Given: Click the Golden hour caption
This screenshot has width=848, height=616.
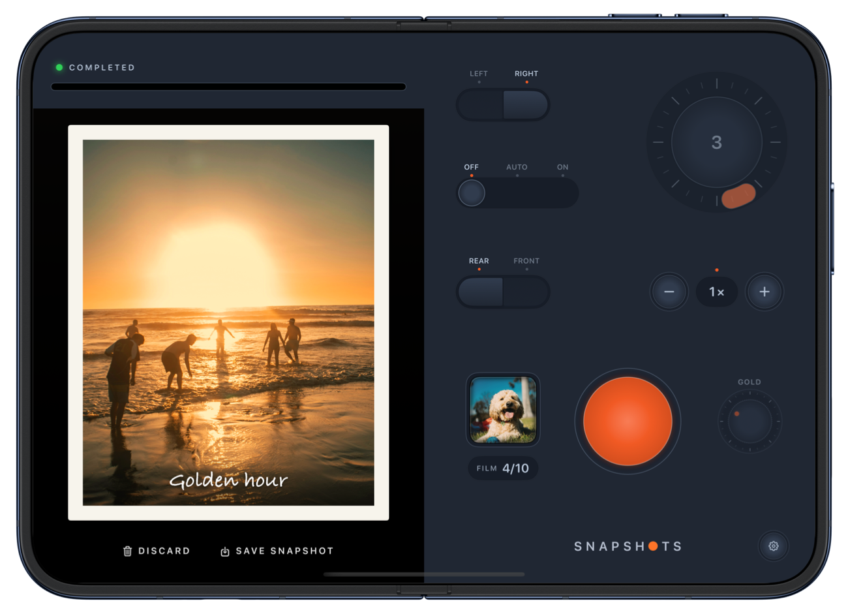Looking at the screenshot, I should (228, 480).
